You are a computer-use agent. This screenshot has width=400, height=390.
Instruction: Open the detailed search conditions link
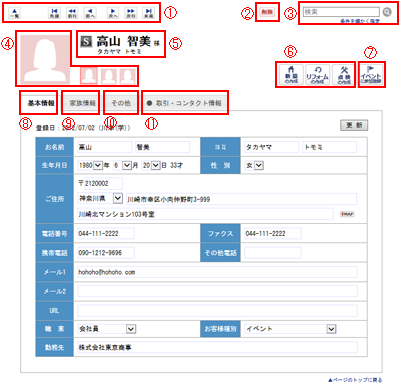(360, 21)
